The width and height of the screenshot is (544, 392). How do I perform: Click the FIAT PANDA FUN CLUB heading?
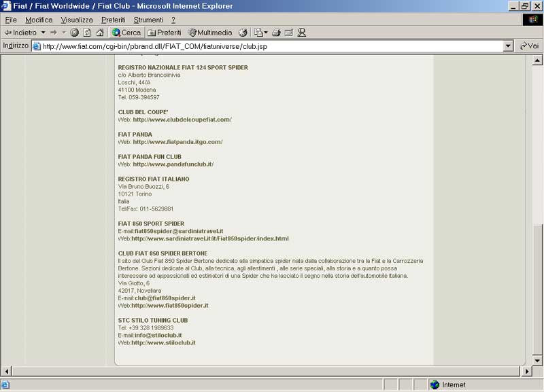[150, 157]
